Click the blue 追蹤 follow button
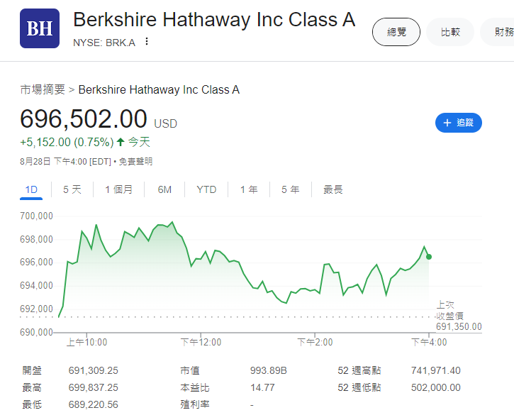The image size is (514, 420). click(x=458, y=123)
